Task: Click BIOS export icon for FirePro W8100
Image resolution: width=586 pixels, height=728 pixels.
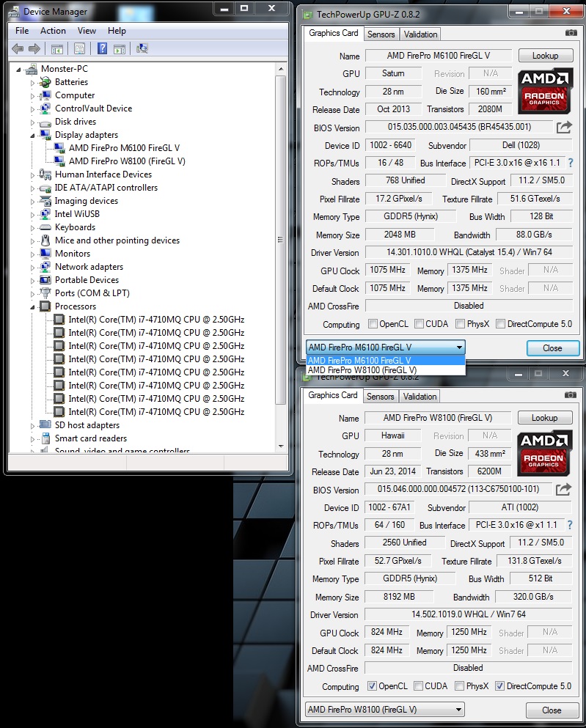Action: [563, 490]
